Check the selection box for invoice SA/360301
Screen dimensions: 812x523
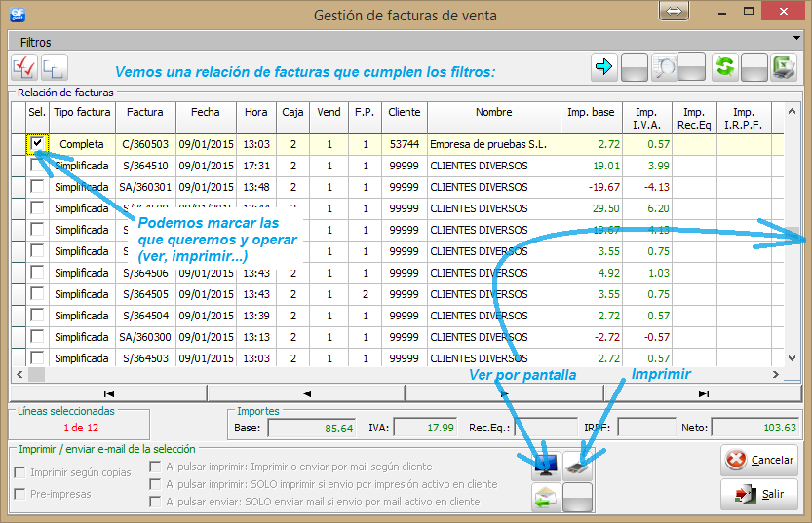pos(37,186)
